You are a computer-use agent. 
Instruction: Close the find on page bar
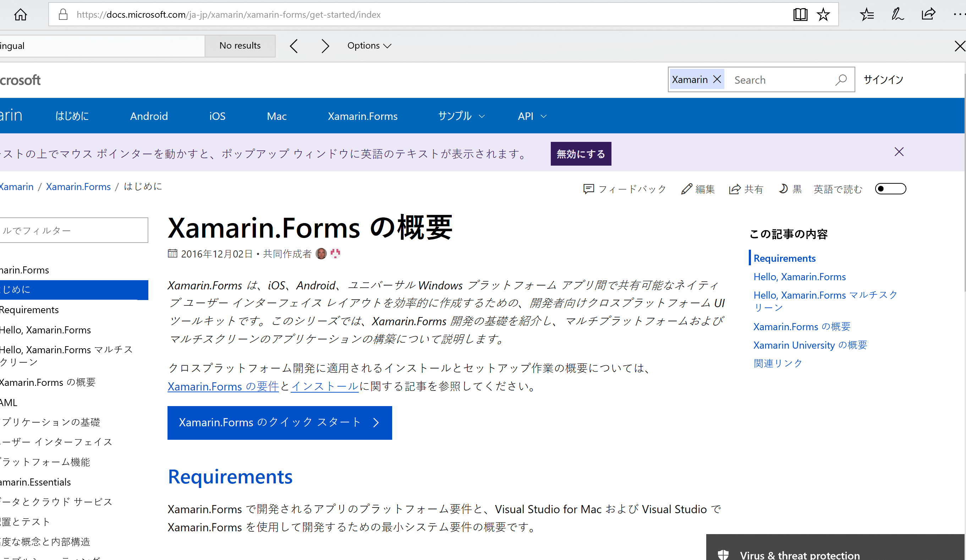(x=960, y=46)
